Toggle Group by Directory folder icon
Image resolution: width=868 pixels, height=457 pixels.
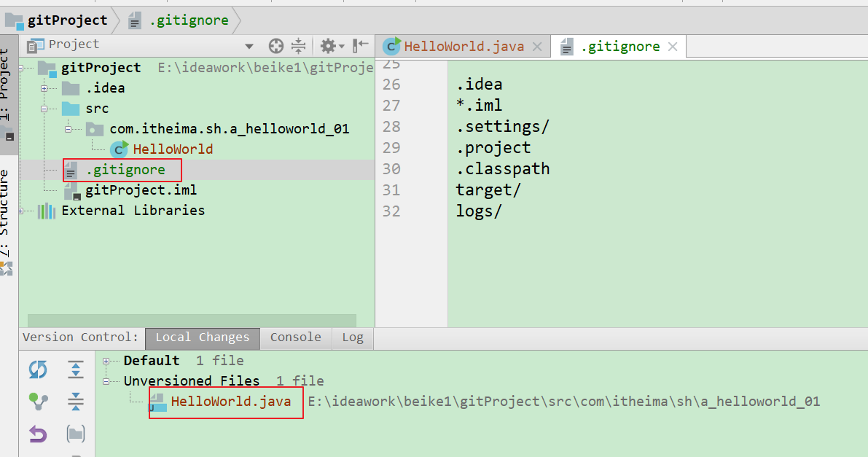(x=76, y=434)
